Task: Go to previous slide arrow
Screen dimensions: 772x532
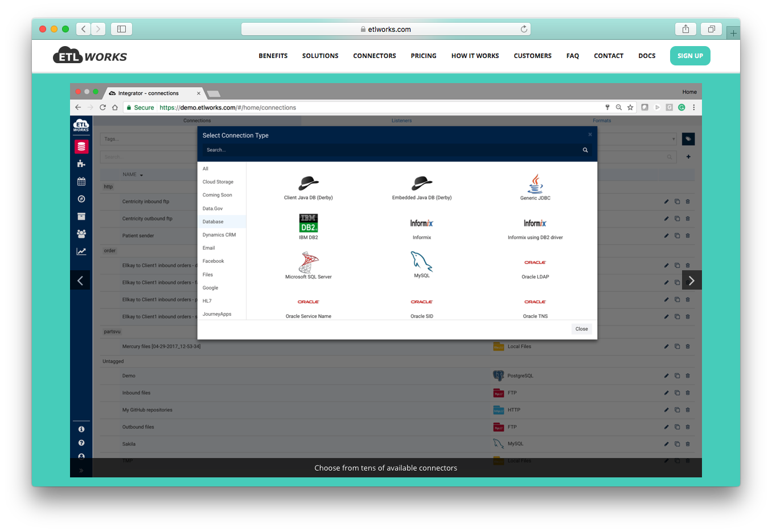Action: point(80,280)
